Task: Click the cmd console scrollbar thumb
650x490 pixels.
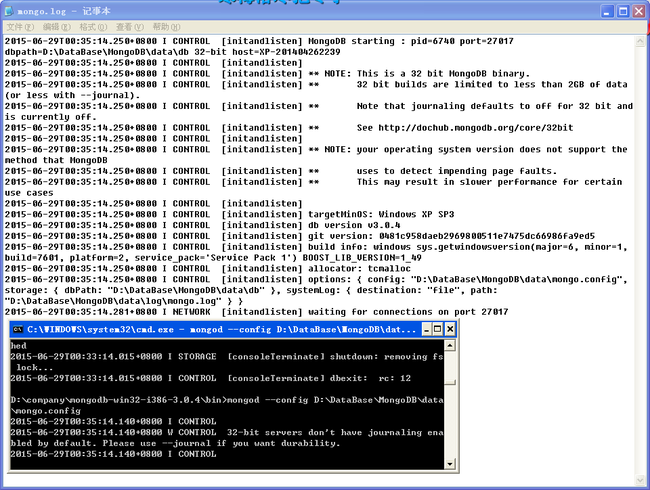Action: pyautogui.click(x=450, y=382)
